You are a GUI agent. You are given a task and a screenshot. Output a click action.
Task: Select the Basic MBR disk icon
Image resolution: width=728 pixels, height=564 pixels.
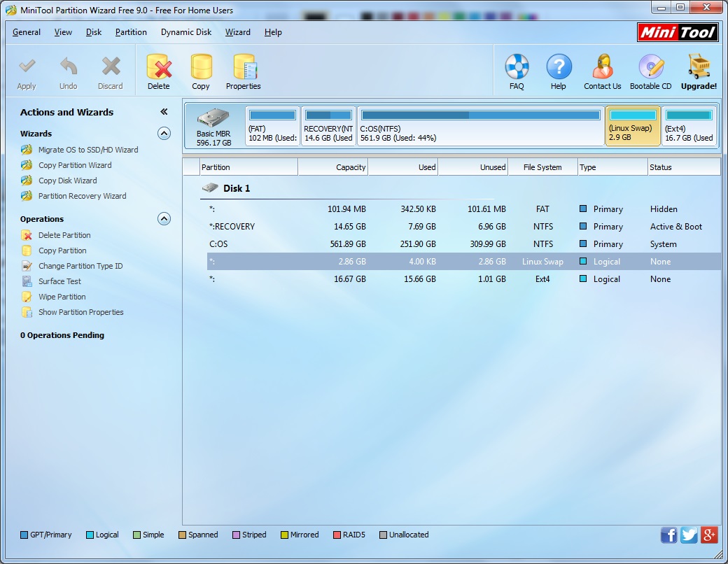213,118
